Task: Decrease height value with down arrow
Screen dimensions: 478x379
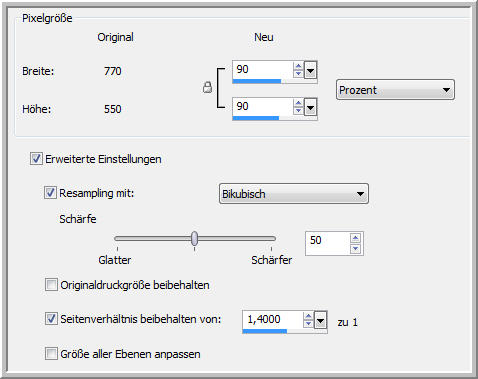Action: [298, 111]
